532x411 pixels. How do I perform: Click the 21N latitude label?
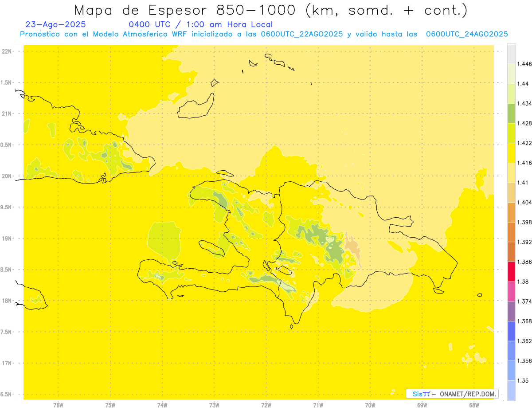coord(7,114)
